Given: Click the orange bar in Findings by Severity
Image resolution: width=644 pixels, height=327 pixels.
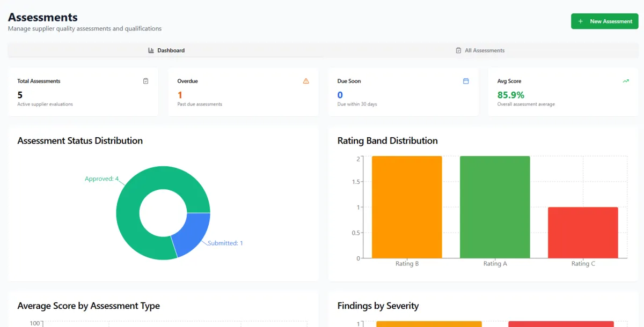Looking at the screenshot, I should click(429, 324).
